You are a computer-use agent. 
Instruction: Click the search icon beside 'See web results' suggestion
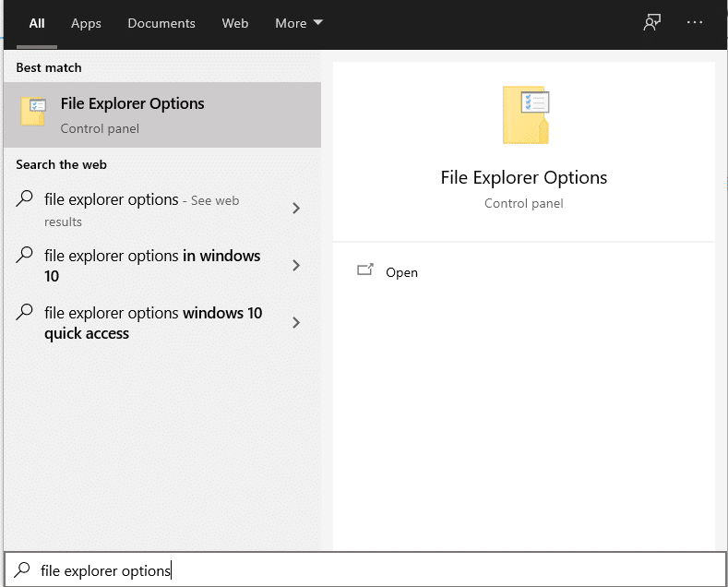pos(26,199)
